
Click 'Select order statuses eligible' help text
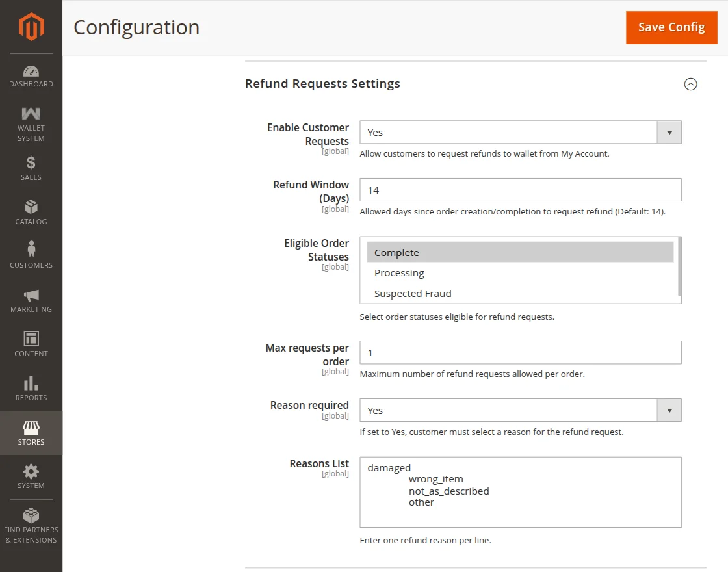(457, 317)
